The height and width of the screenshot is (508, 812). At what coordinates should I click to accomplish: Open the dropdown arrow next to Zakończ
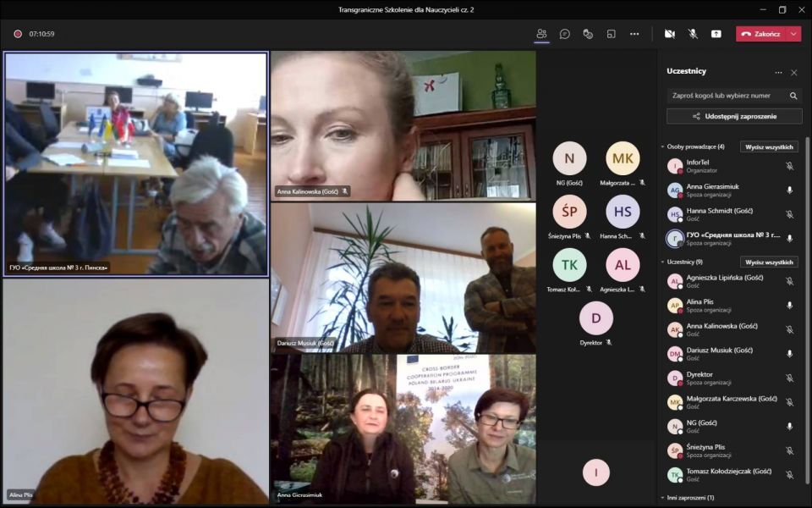(793, 34)
